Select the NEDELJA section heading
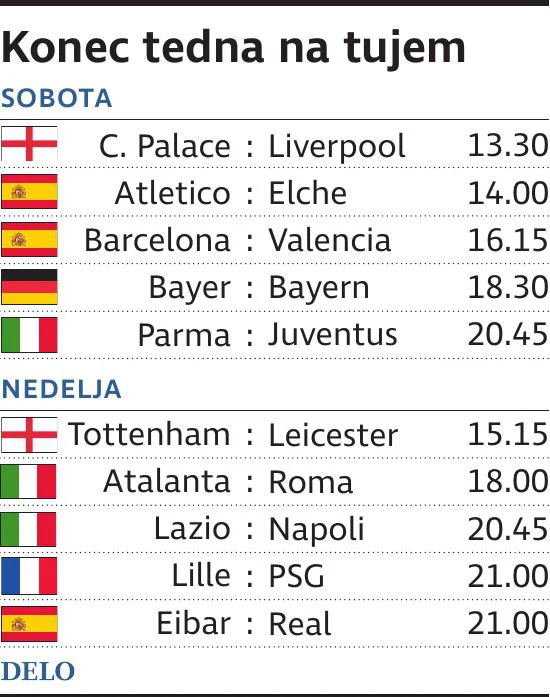550x697 pixels. coord(61,389)
